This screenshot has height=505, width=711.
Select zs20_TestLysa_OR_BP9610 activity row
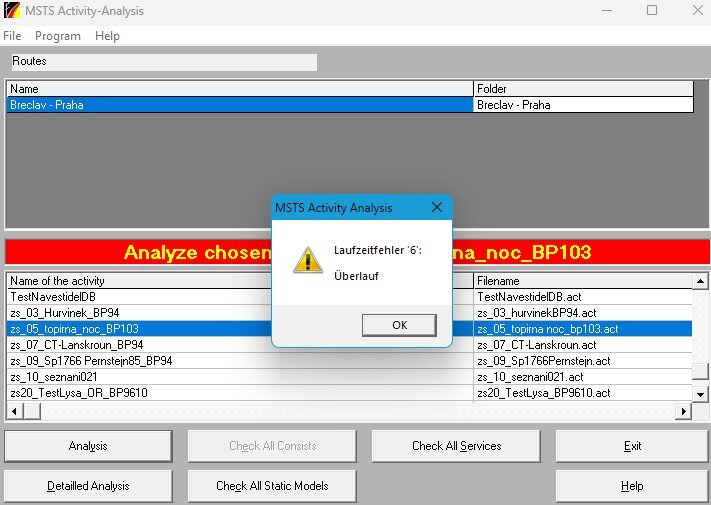point(240,393)
